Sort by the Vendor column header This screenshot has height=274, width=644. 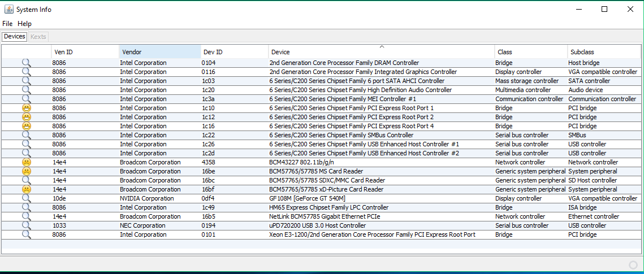(x=159, y=51)
